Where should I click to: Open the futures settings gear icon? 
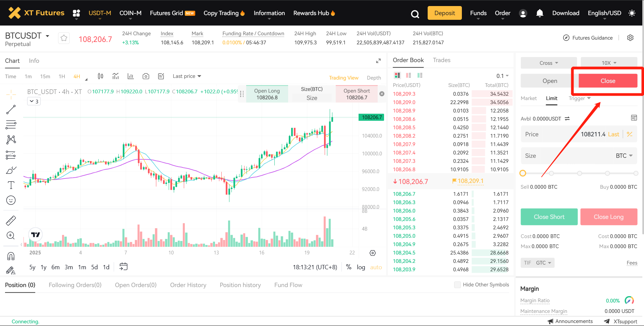(x=630, y=38)
